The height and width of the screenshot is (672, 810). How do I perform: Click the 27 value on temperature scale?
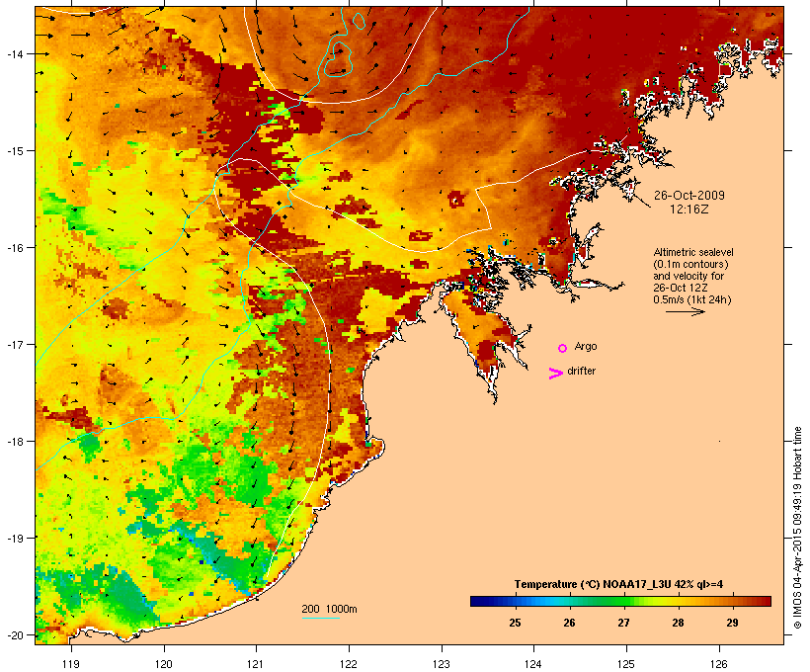coord(623,623)
